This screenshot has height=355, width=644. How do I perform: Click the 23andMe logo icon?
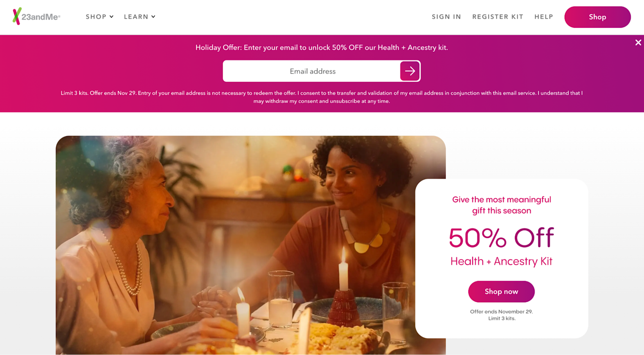pyautogui.click(x=16, y=16)
